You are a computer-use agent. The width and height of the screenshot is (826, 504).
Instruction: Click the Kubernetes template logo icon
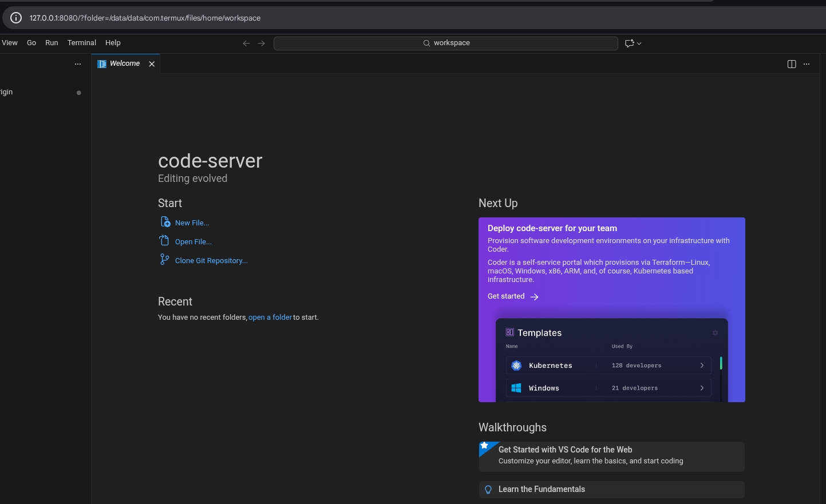[516, 366]
